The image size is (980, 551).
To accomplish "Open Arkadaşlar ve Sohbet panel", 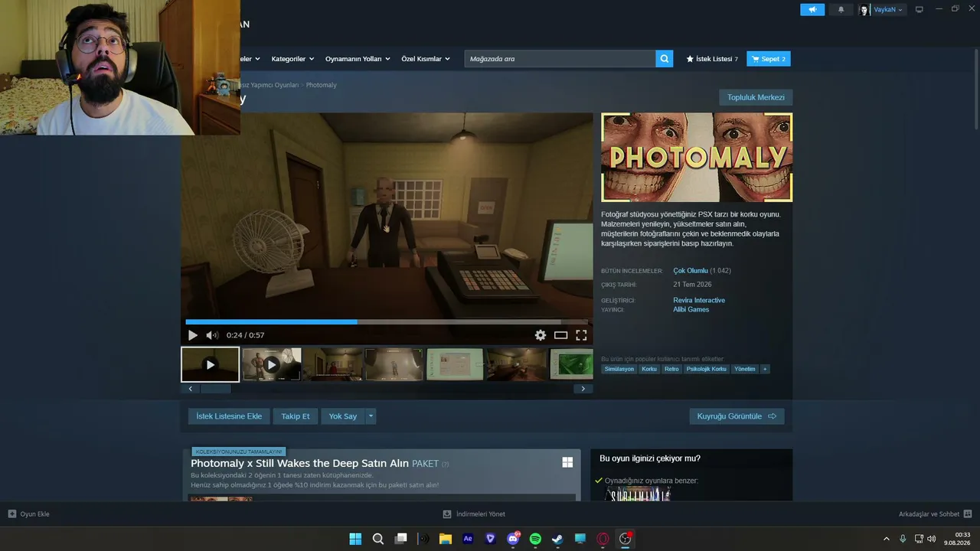I will point(935,514).
